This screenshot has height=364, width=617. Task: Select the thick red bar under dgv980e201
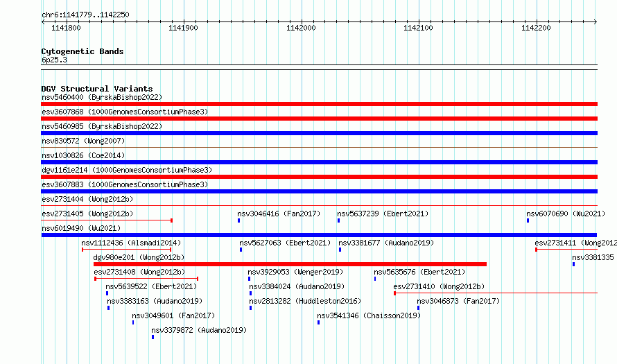(290, 264)
